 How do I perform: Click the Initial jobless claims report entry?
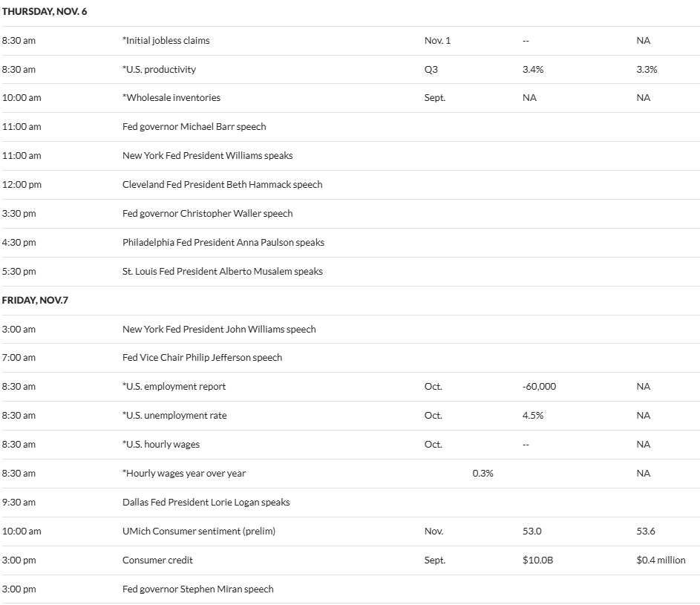pos(166,41)
